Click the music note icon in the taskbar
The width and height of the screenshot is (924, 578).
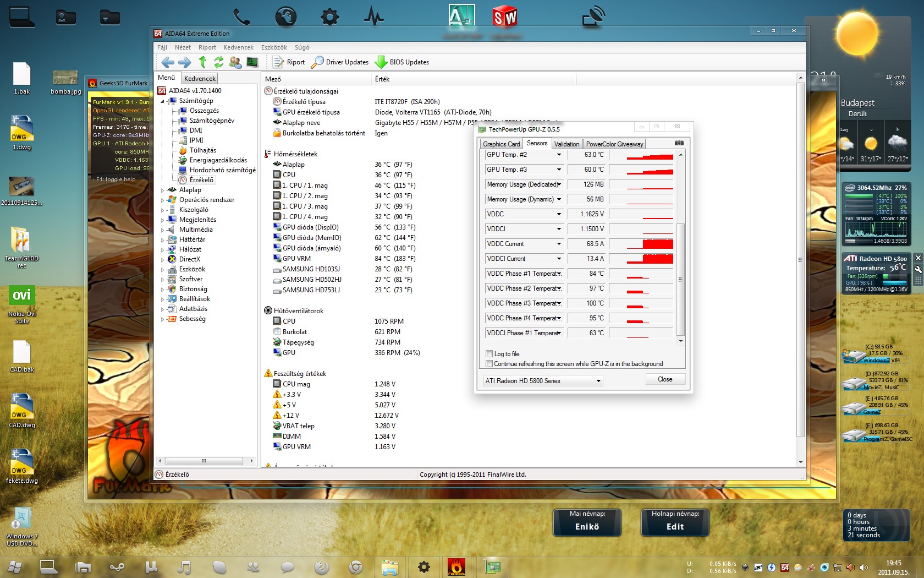185,566
